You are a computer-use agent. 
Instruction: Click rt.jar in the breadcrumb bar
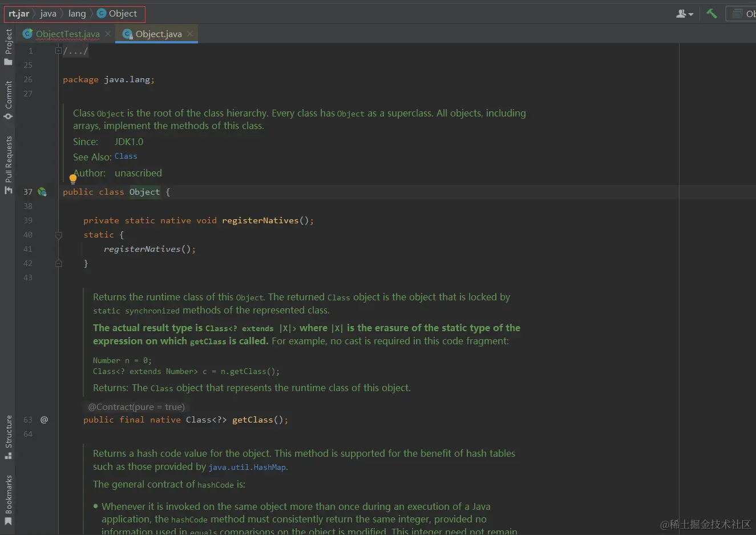(x=19, y=14)
